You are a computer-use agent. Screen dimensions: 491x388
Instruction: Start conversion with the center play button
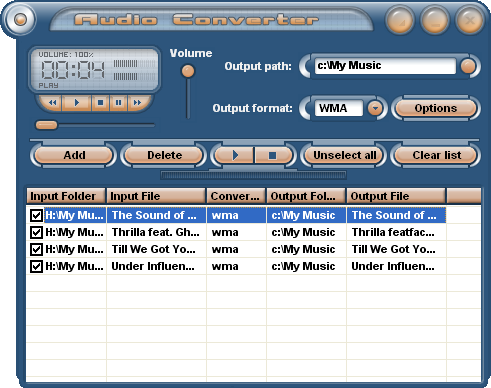pos(235,155)
